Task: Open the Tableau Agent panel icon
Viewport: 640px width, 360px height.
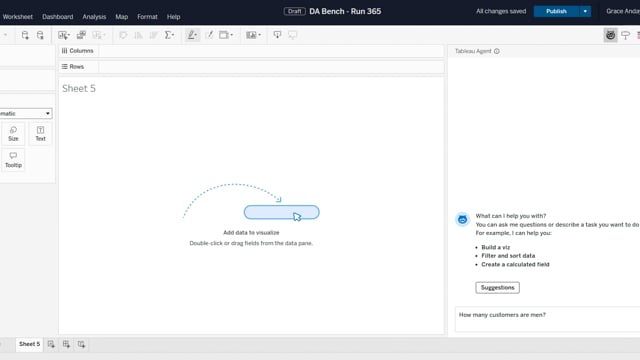Action: coord(610,35)
